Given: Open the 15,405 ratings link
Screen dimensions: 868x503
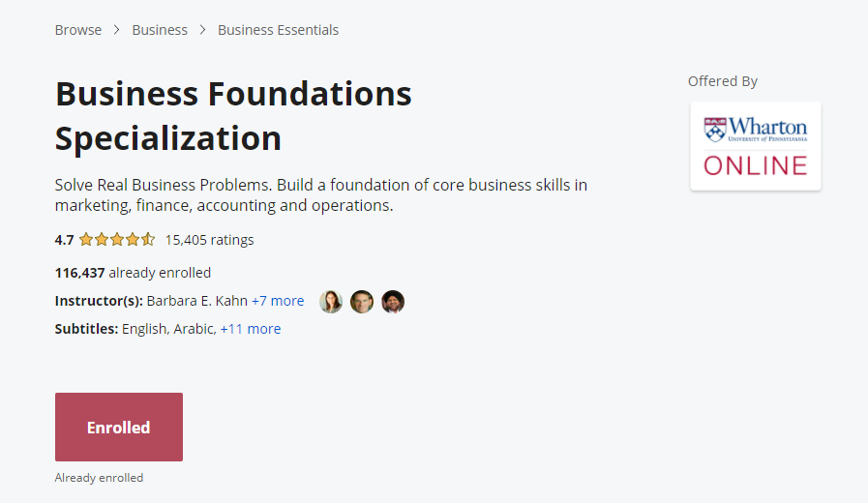Looking at the screenshot, I should click(x=209, y=240).
